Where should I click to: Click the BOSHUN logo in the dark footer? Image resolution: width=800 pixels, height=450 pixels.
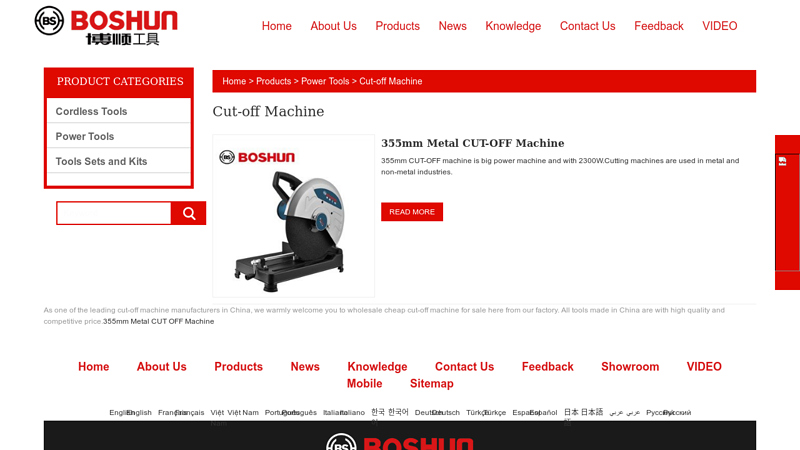[x=399, y=442]
